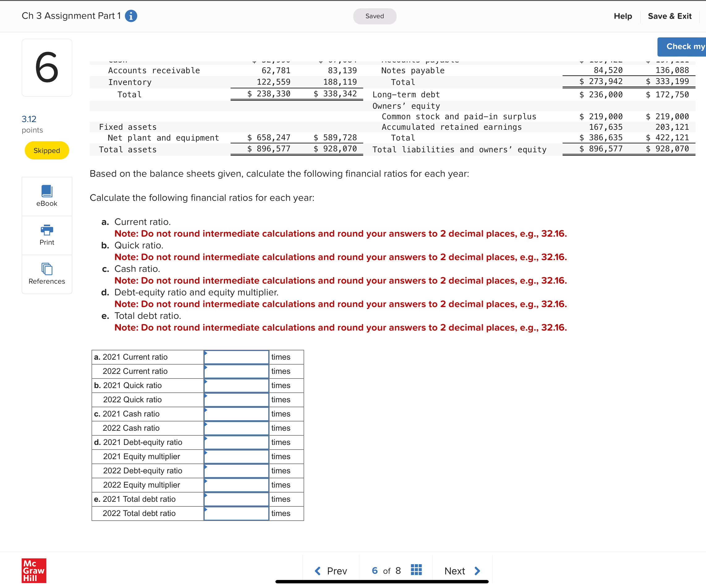Select the 2021 Cash ratio input

(236, 414)
